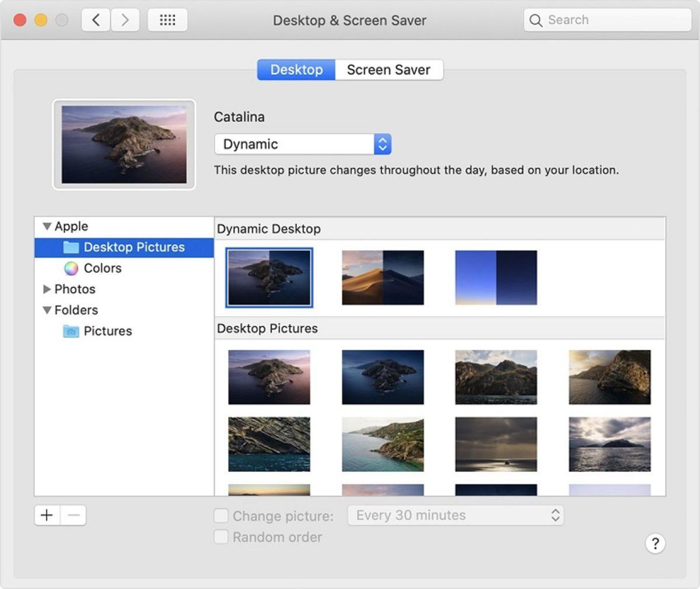This screenshot has width=700, height=589.
Task: Click the forward navigation arrow
Action: (124, 19)
